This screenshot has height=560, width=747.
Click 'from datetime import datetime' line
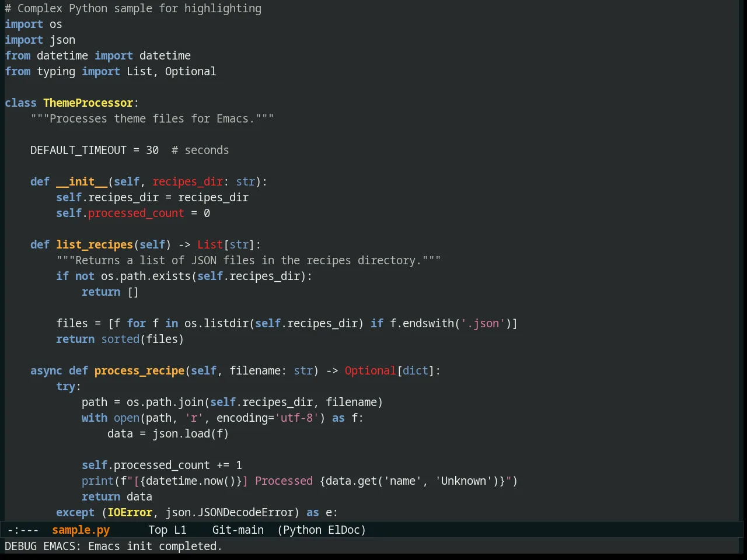pos(97,55)
